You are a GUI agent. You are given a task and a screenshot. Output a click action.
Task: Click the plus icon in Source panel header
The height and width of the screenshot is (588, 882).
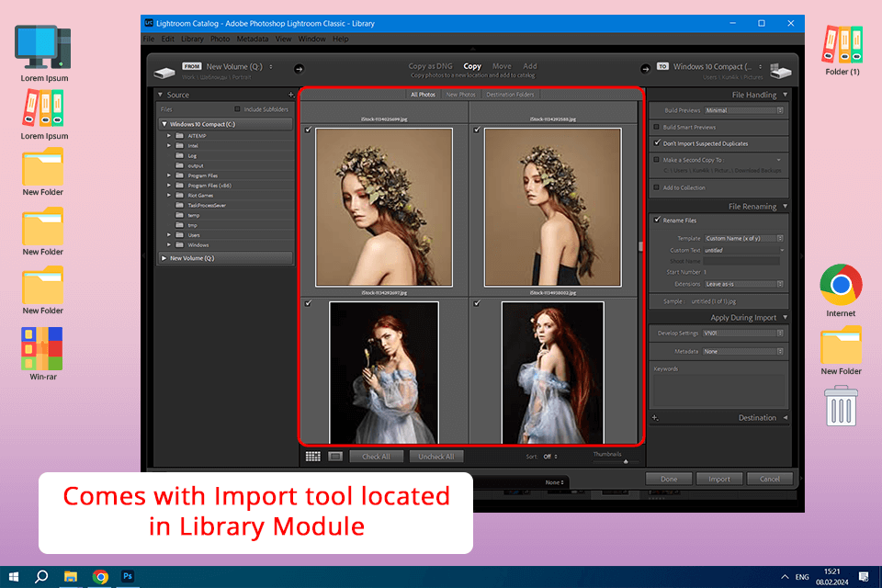pos(291,95)
